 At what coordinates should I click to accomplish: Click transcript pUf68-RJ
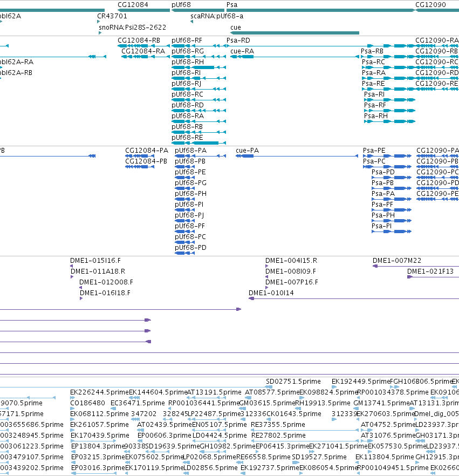(198, 89)
